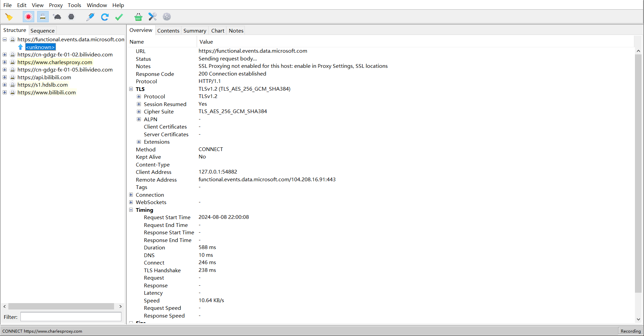Expand the Cipher Suite row
This screenshot has width=644, height=336.
click(139, 111)
